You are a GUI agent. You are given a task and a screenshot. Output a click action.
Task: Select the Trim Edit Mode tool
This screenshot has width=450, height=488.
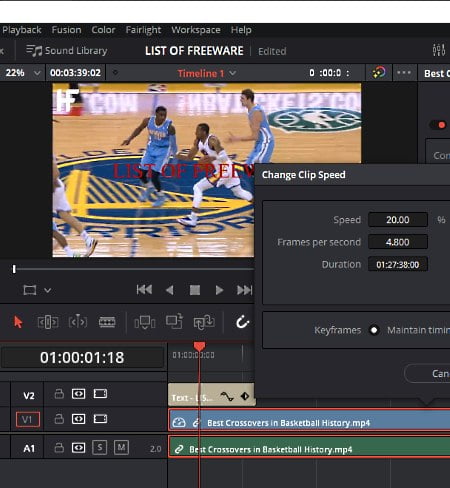(x=48, y=322)
